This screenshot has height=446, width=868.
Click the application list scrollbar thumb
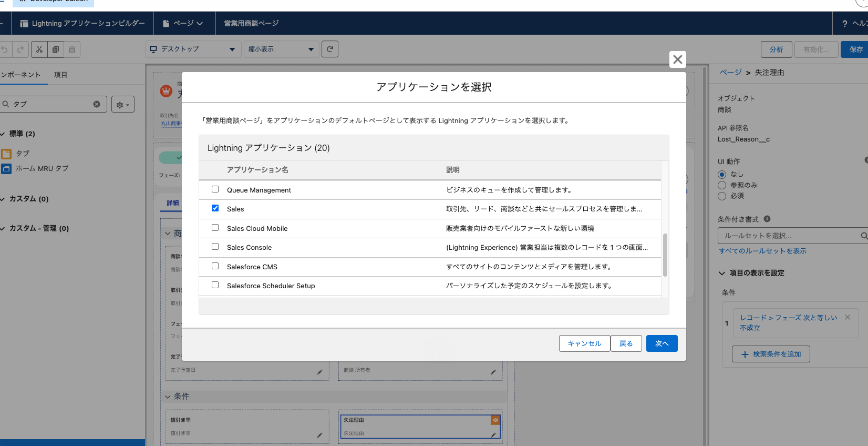click(665, 255)
